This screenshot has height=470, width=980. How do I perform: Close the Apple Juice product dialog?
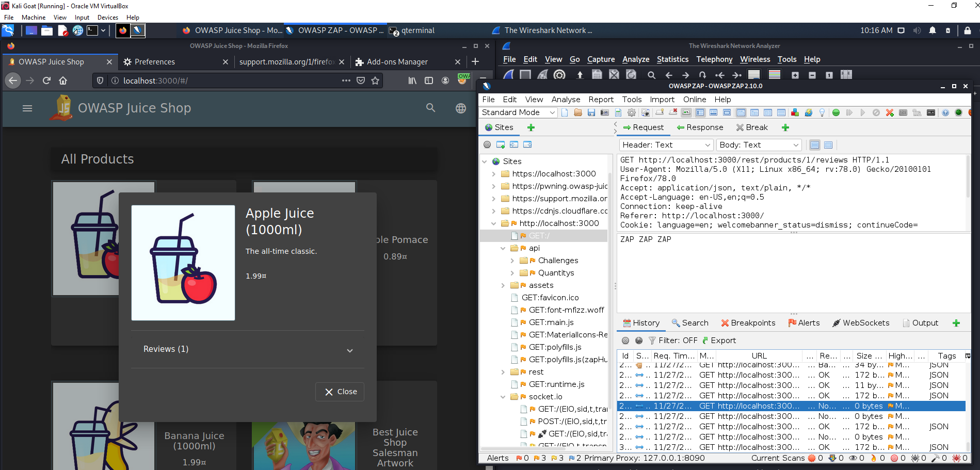pos(341,392)
